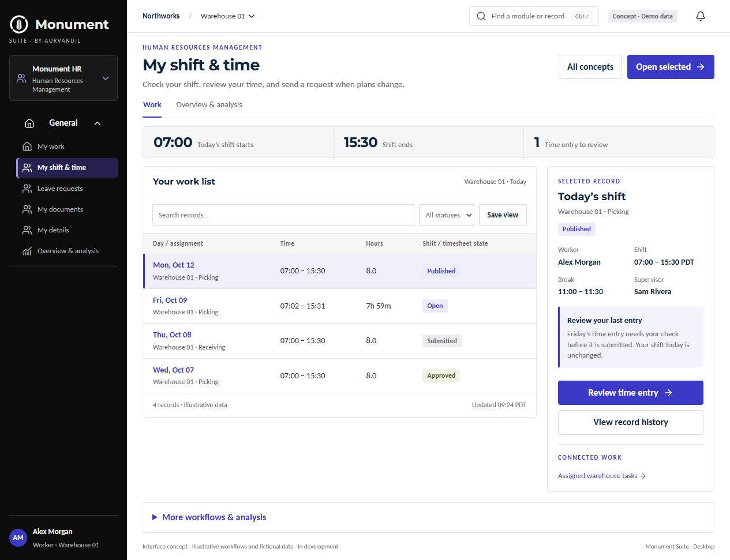Click the 7h 59m hours value

tap(379, 306)
